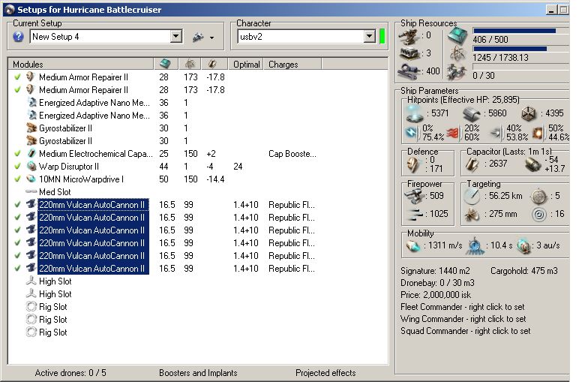Click the shield hitpoints icon showing 5371
This screenshot has width=588, height=382.
coord(415,113)
